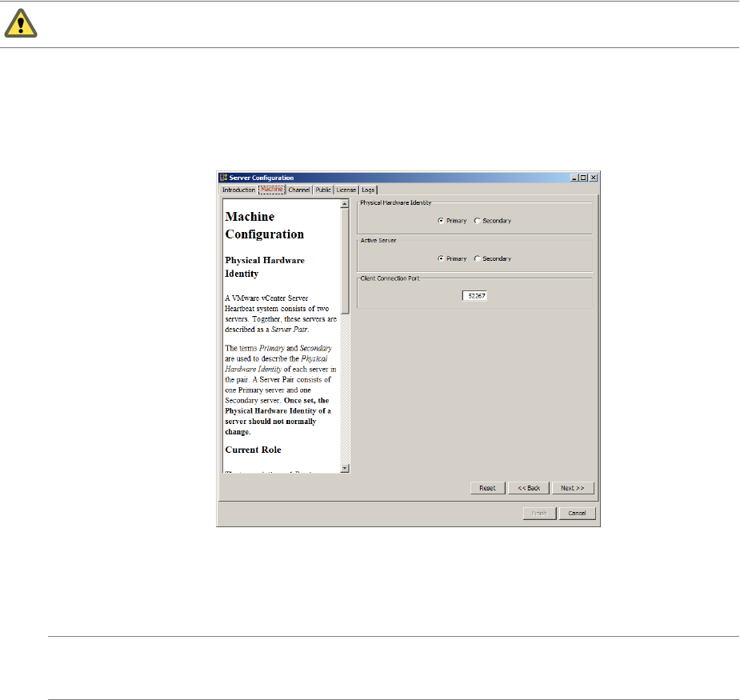Cancel the Server Configuration wizard
Viewport: 740px width, 700px height.
pyautogui.click(x=577, y=513)
